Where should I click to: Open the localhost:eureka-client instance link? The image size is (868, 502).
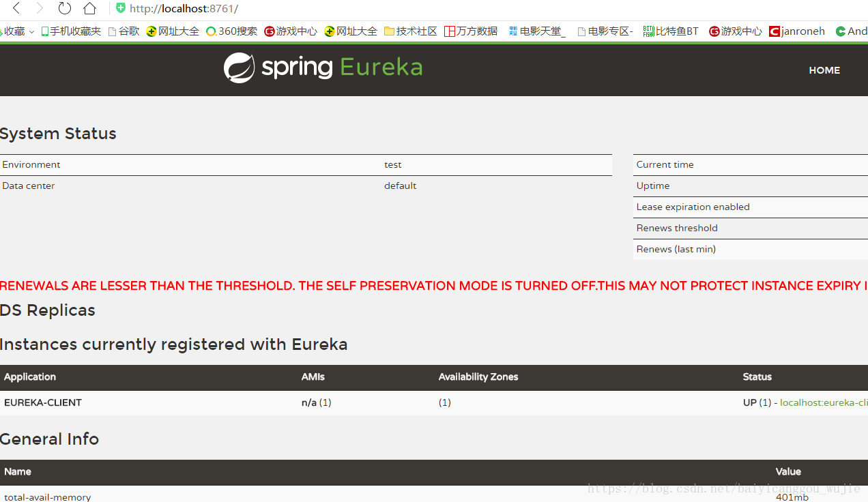(x=824, y=402)
